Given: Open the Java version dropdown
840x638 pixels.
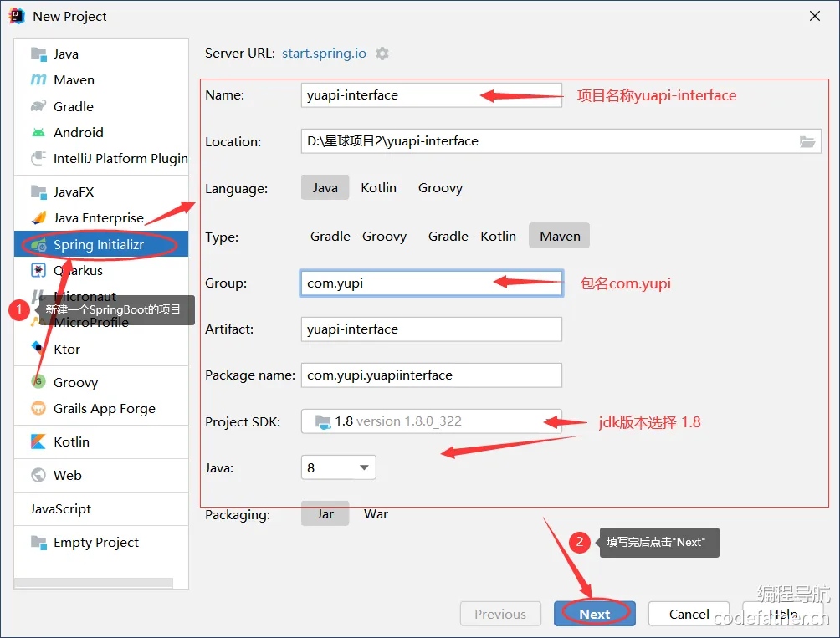Looking at the screenshot, I should tap(339, 467).
